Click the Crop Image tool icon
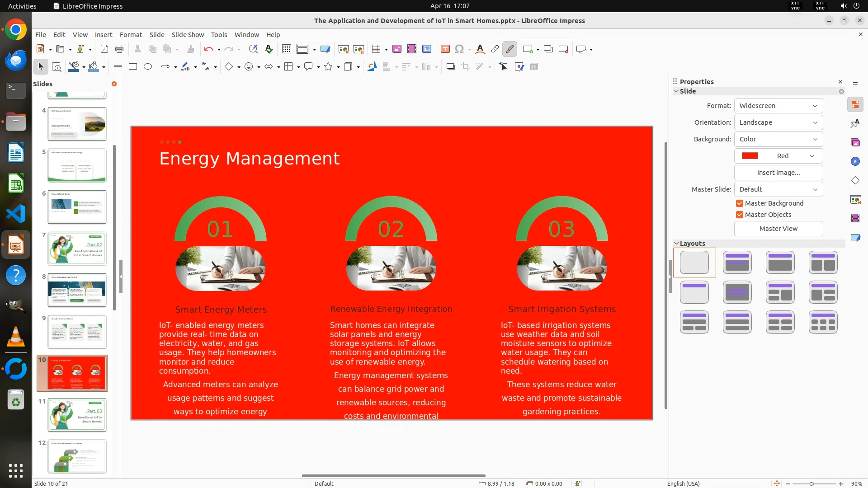The height and width of the screenshot is (488, 868). click(465, 67)
